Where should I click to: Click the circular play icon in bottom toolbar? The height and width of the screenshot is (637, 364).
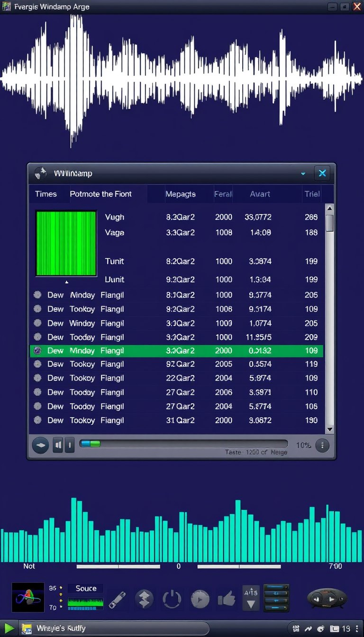pyautogui.click(x=200, y=599)
